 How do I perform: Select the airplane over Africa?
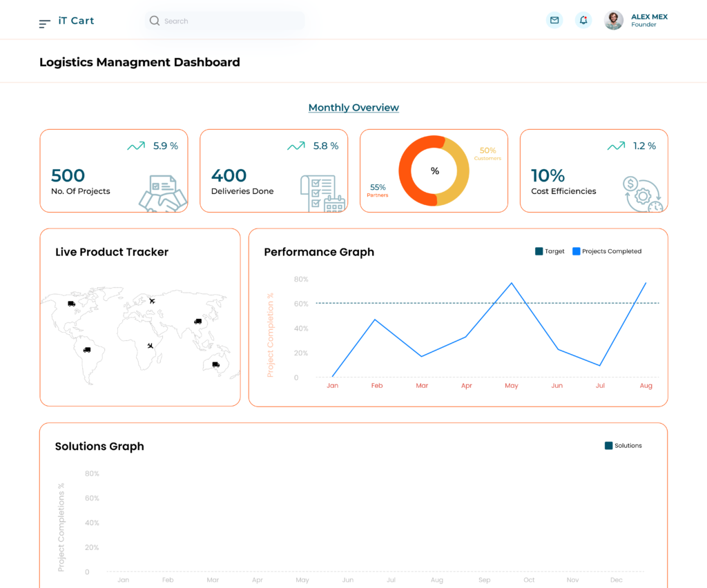point(150,346)
